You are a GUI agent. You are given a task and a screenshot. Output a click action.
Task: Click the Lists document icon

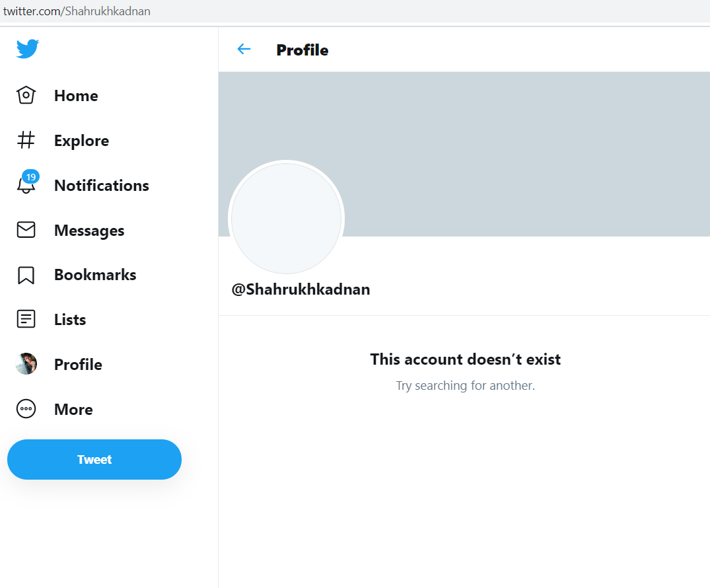point(26,320)
